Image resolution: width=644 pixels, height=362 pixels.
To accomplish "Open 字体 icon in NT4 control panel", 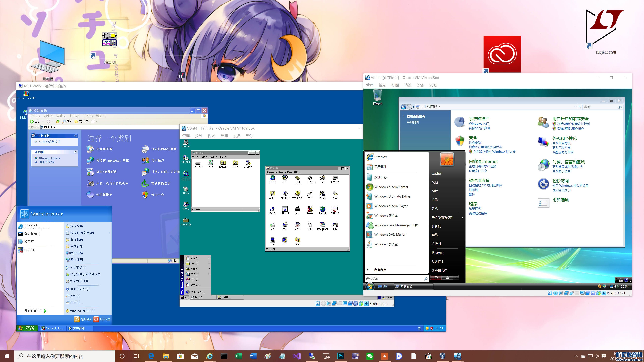I will [297, 241].
